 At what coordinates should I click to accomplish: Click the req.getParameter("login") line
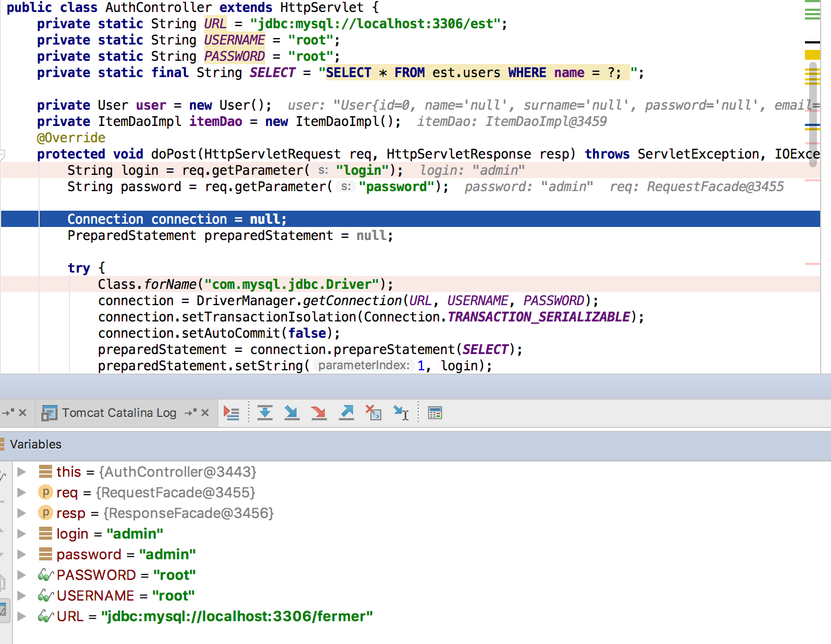coord(411,170)
